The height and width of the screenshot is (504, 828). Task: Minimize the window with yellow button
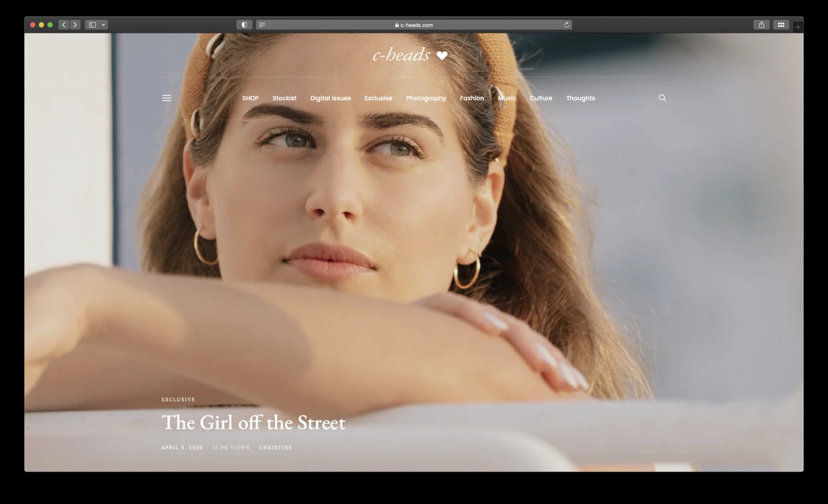point(41,25)
